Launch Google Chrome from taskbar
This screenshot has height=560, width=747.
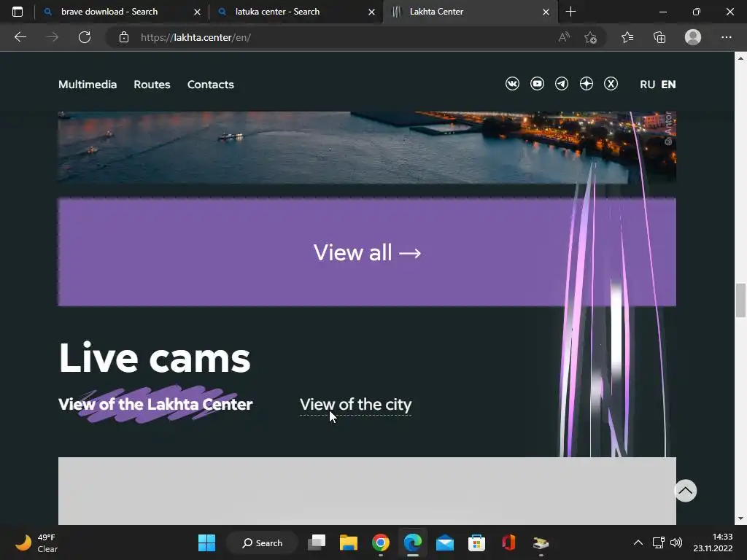pyautogui.click(x=380, y=542)
